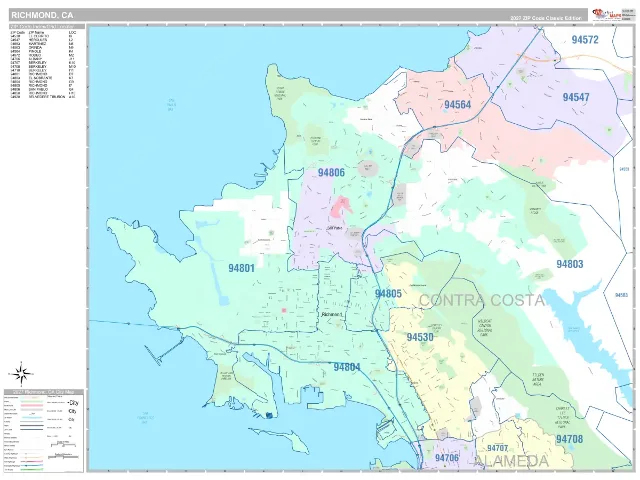
Task: Select the 94803 ZIP code label
Action: (570, 264)
